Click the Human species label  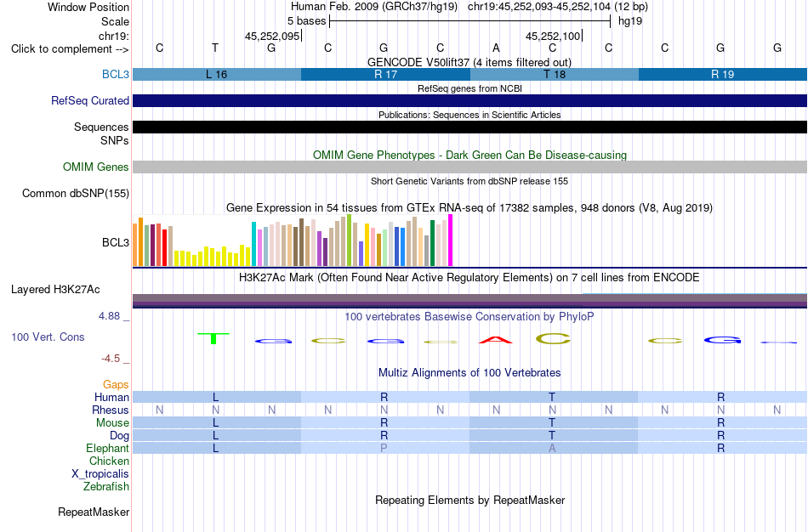pos(111,397)
